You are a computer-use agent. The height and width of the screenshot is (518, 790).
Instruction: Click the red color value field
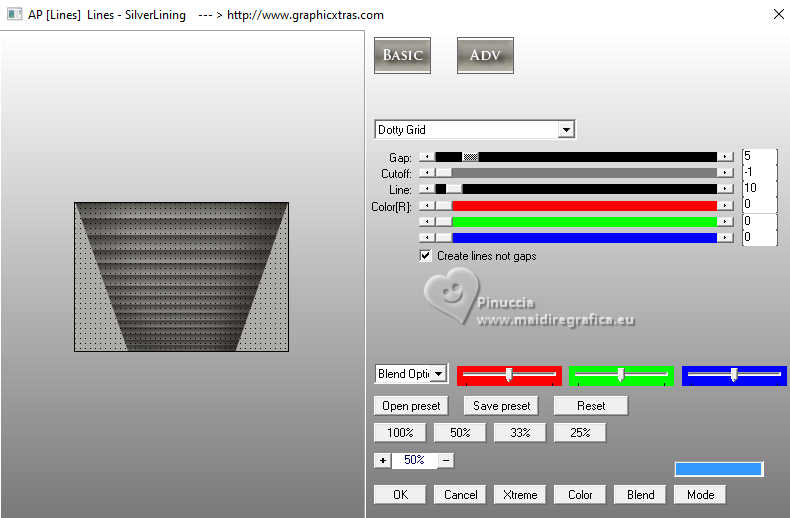click(760, 204)
